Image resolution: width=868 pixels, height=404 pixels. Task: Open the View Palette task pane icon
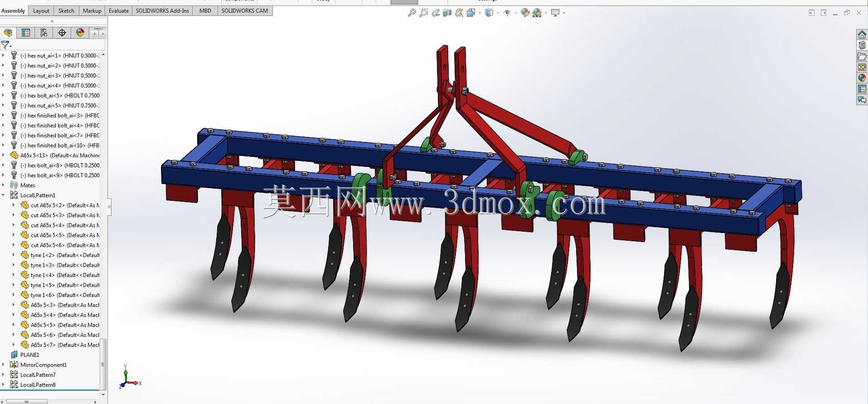[862, 67]
